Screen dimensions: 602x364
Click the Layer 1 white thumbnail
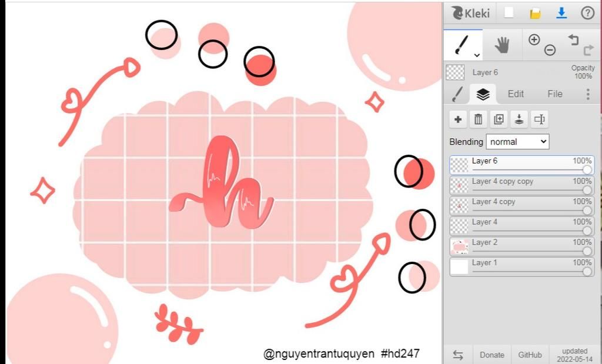pos(460,267)
